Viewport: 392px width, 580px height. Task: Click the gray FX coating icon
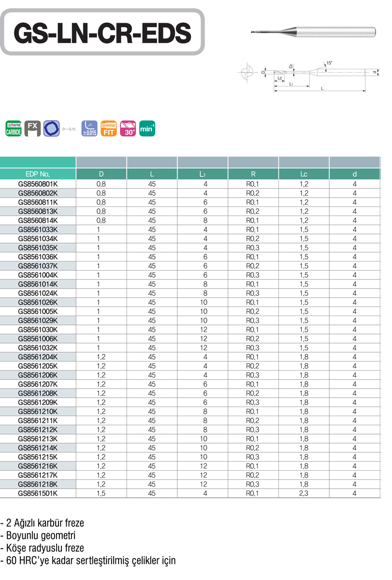coord(32,129)
